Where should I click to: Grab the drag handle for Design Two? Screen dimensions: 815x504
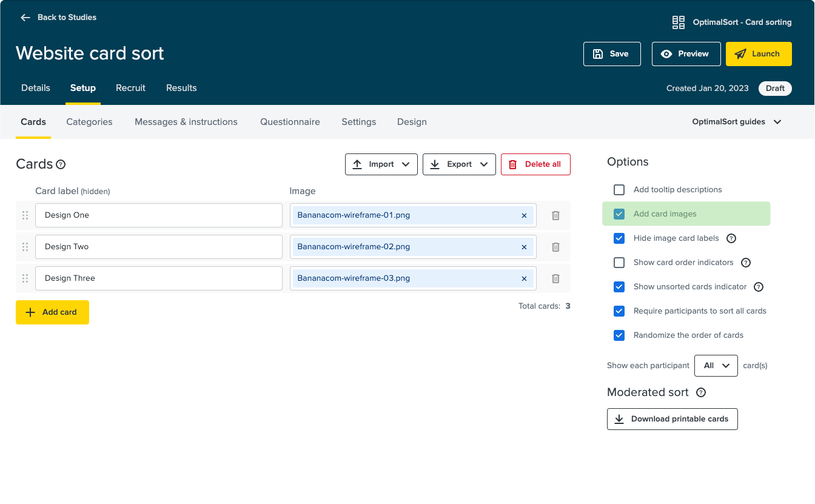click(25, 247)
